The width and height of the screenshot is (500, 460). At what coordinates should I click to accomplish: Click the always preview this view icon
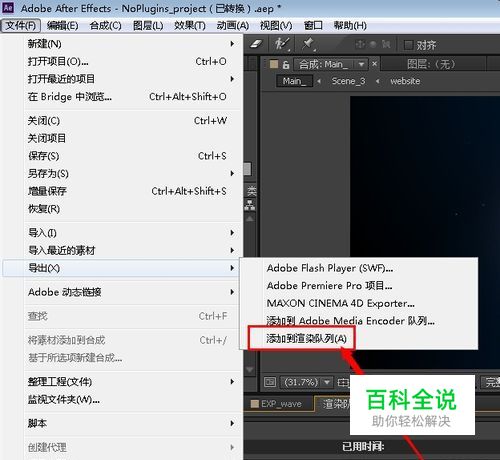(270, 382)
